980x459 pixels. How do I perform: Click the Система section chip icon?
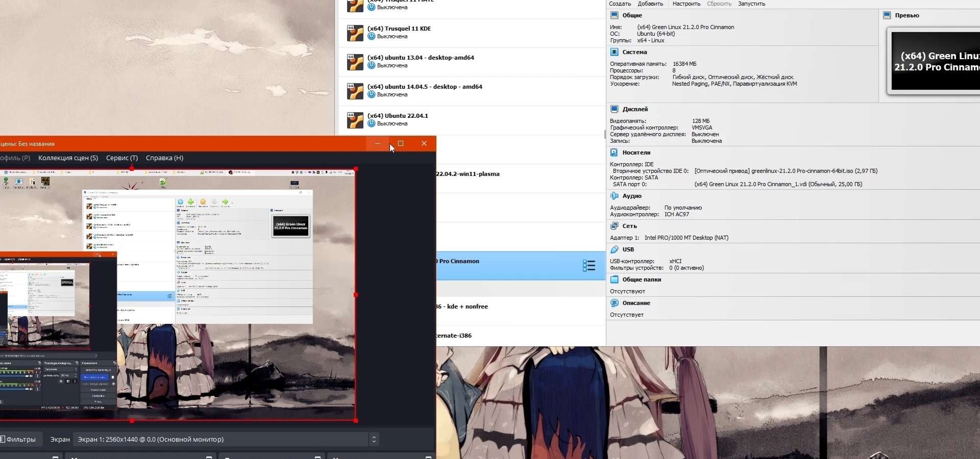pos(615,52)
